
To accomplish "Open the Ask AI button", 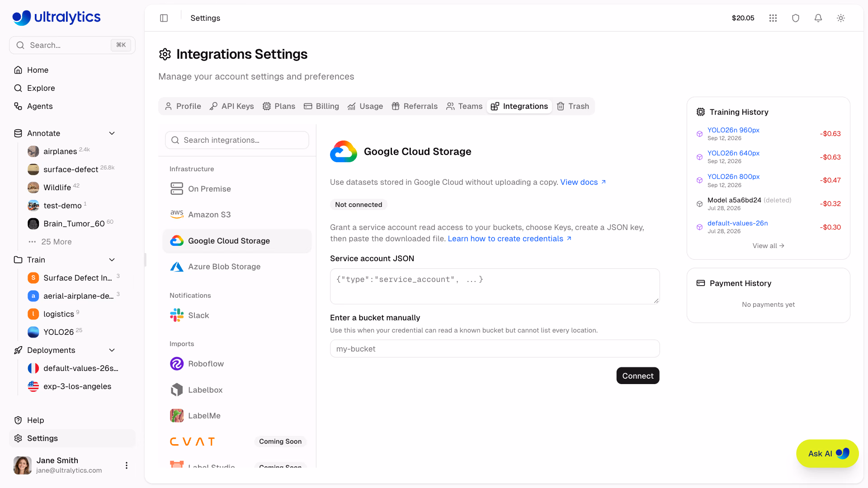I will (x=827, y=454).
